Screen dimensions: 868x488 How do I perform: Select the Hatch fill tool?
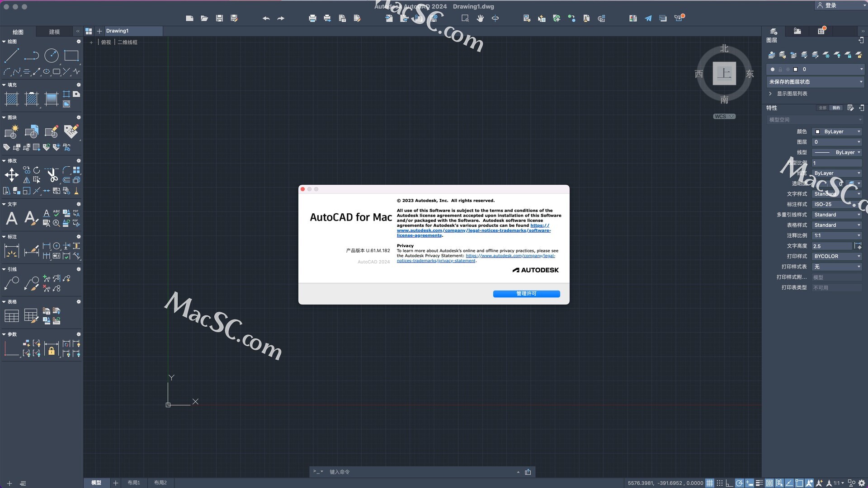[12, 99]
